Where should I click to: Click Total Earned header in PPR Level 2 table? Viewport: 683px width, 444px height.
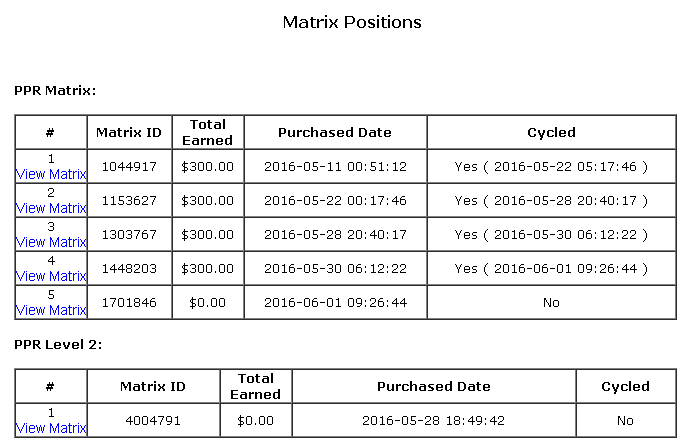pos(256,386)
